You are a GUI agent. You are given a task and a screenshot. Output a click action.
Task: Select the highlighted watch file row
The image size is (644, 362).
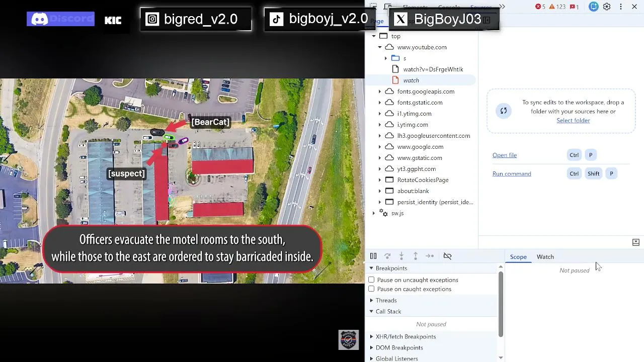coord(420,80)
